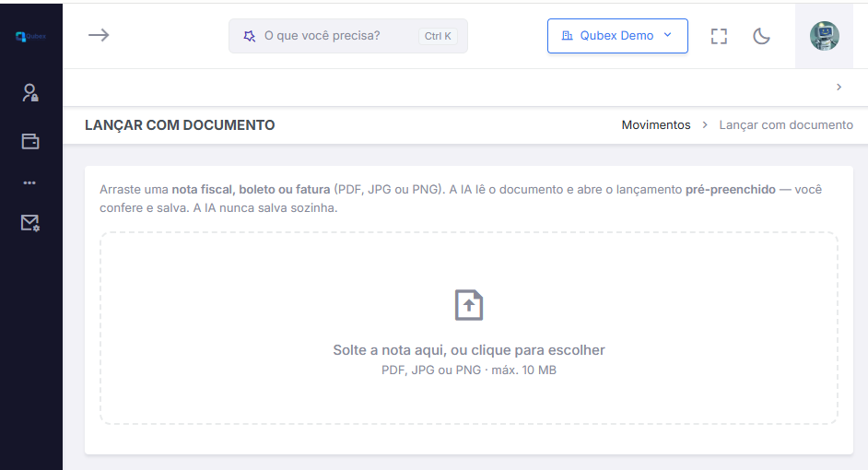The height and width of the screenshot is (470, 868).
Task: Click the 'LANÇAR COM DOCUMENTO' page title
Action: point(180,125)
